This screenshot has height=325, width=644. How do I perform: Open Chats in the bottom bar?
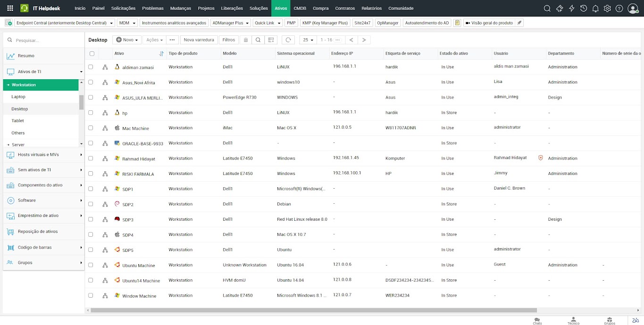pos(537,321)
